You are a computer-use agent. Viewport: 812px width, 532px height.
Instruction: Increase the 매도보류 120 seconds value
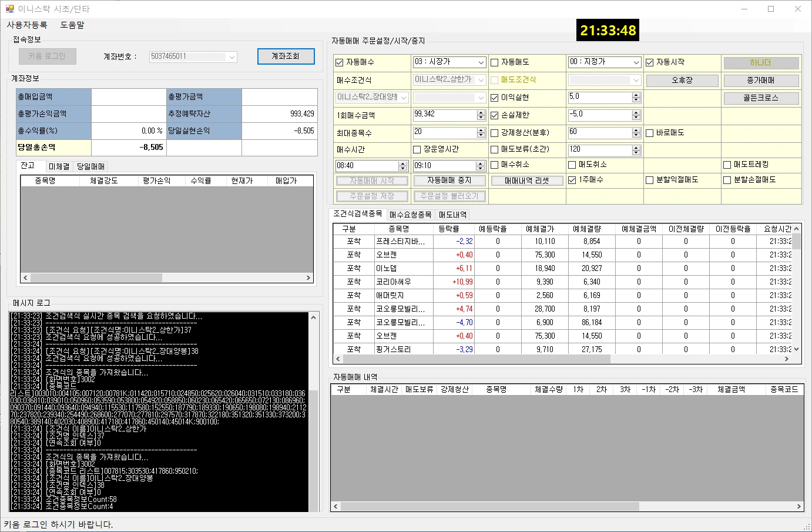pyautogui.click(x=636, y=148)
